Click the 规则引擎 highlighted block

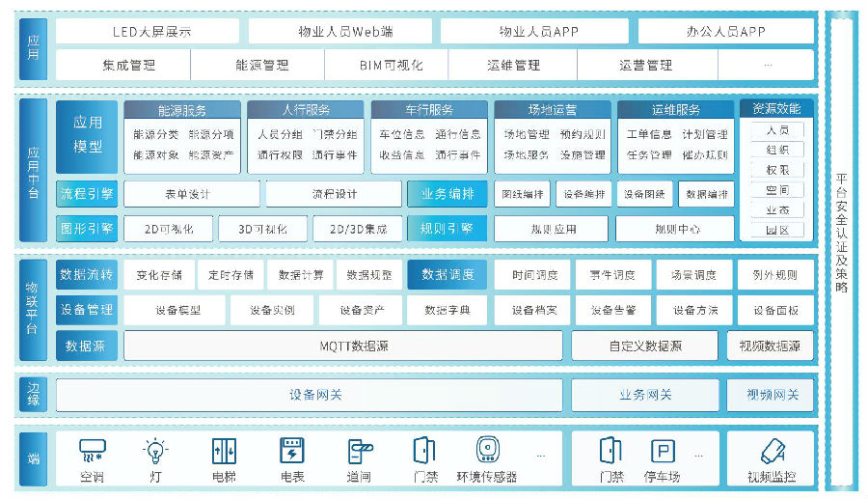click(x=447, y=229)
